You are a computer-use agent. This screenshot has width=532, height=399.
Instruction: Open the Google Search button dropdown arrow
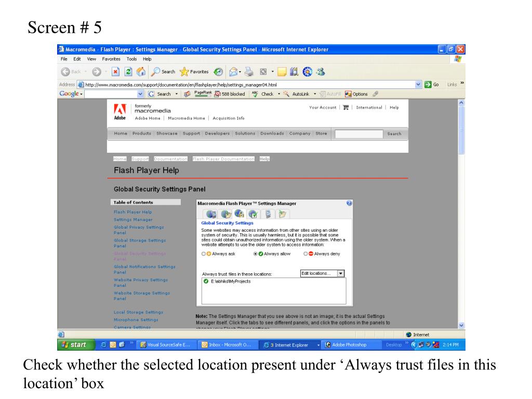pos(177,94)
